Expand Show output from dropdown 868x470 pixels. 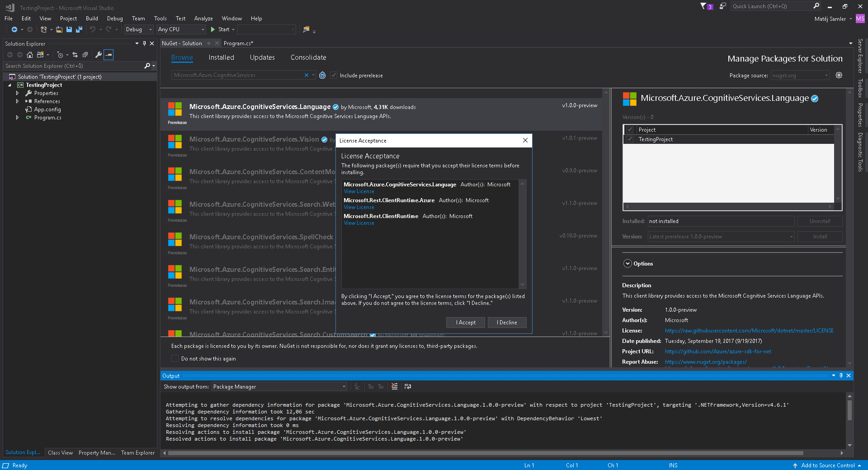[279, 387]
